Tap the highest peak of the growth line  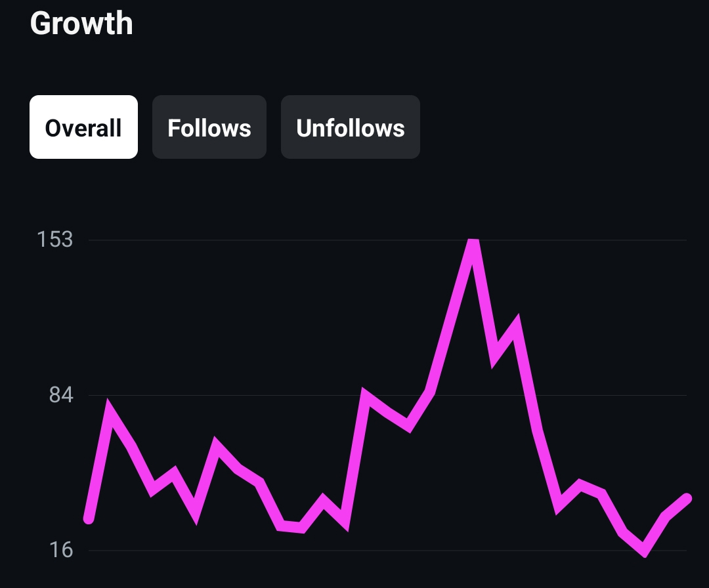coord(473,244)
